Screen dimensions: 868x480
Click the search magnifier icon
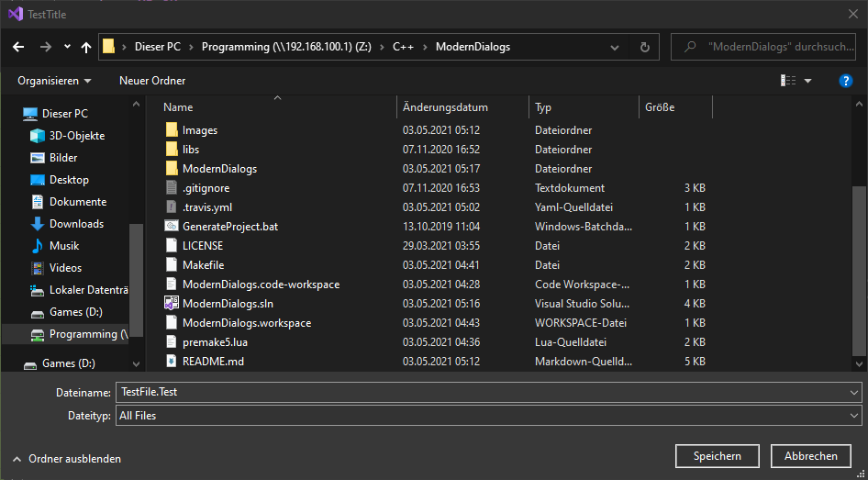click(690, 47)
